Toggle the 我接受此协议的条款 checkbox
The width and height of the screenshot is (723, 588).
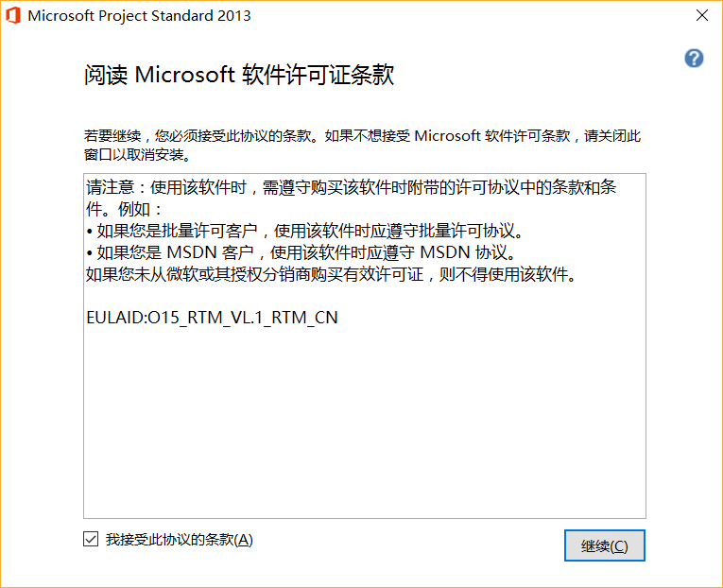point(91,540)
